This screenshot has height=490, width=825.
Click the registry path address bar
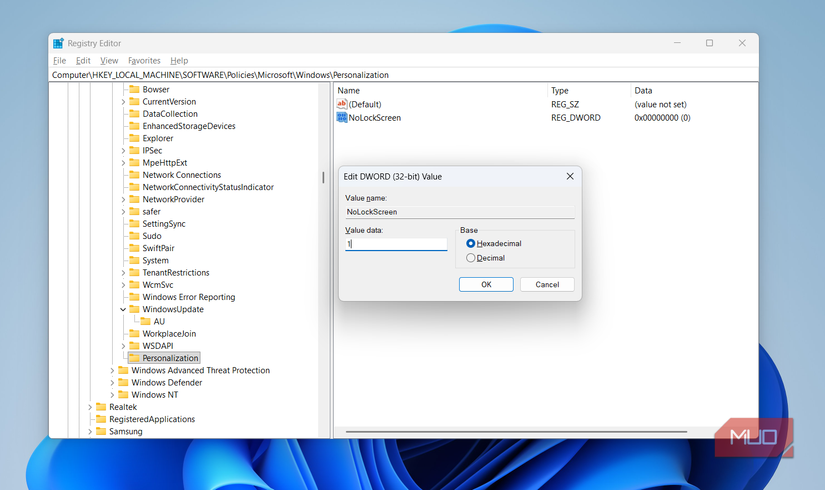pos(404,75)
